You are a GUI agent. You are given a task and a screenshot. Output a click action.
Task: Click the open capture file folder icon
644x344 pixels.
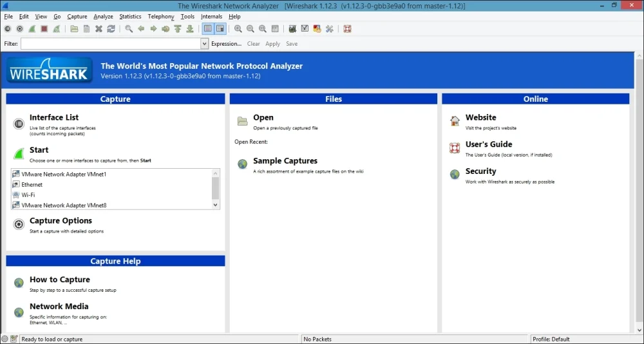74,29
